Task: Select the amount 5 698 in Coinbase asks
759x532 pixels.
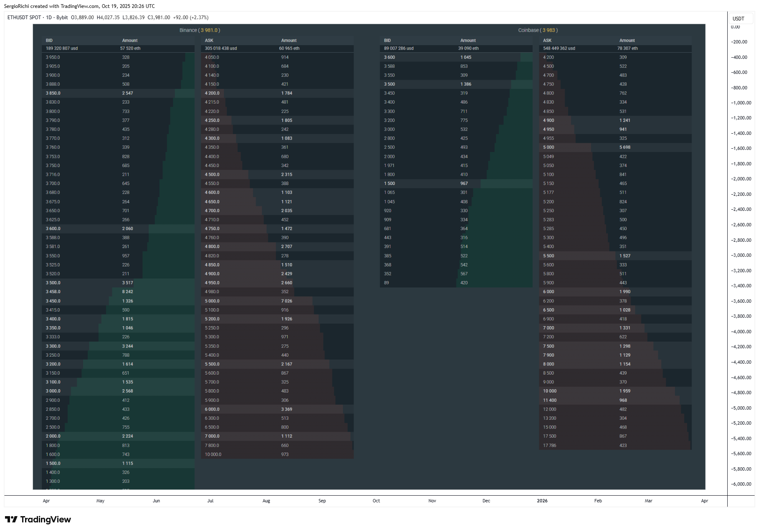Action: point(625,147)
